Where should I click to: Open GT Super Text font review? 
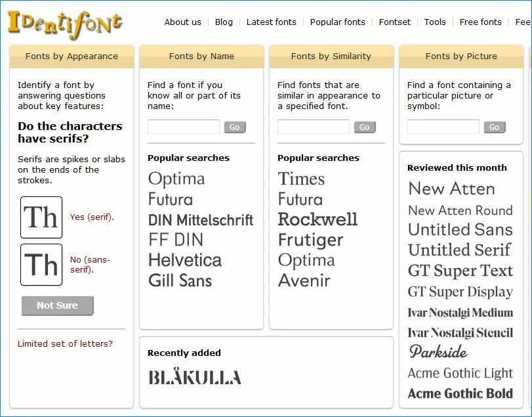(x=460, y=271)
